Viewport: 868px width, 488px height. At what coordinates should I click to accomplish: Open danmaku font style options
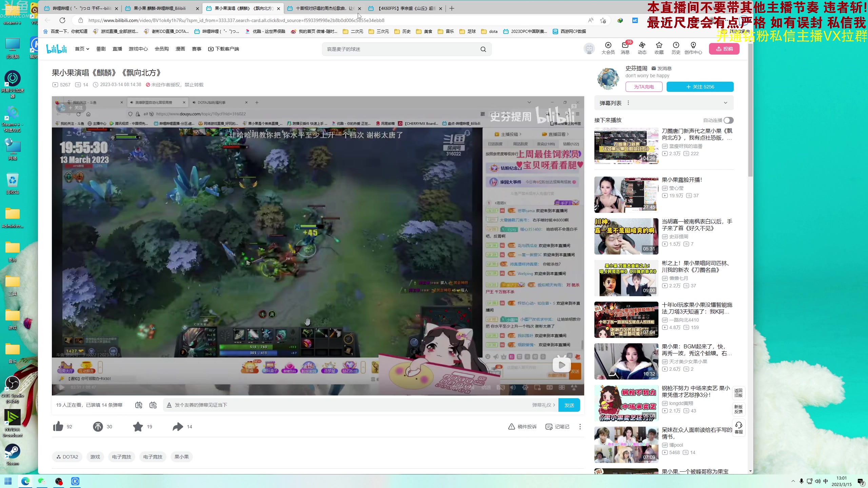point(169,405)
